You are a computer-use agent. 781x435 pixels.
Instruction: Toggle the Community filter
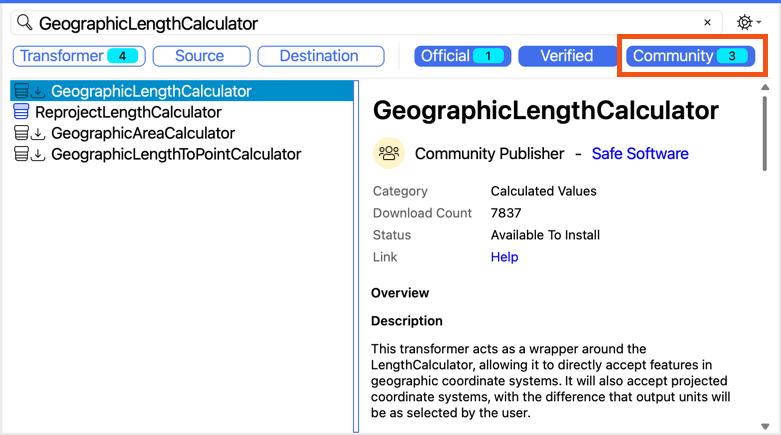coord(690,56)
